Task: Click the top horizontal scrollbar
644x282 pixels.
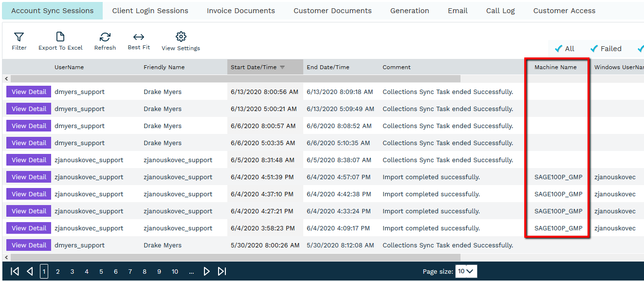Action: tap(235, 78)
